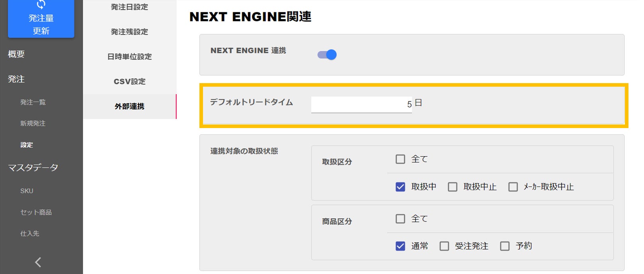Select the 予約 checkbox

[505, 246]
